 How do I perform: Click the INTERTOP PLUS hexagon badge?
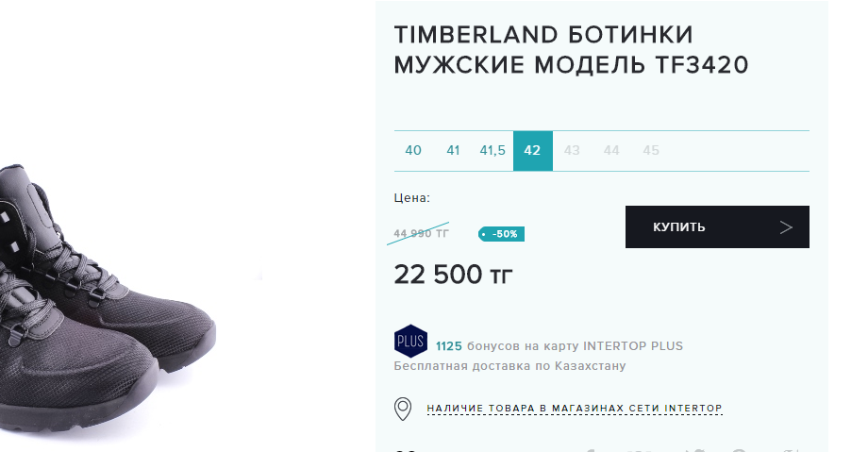pyautogui.click(x=410, y=341)
